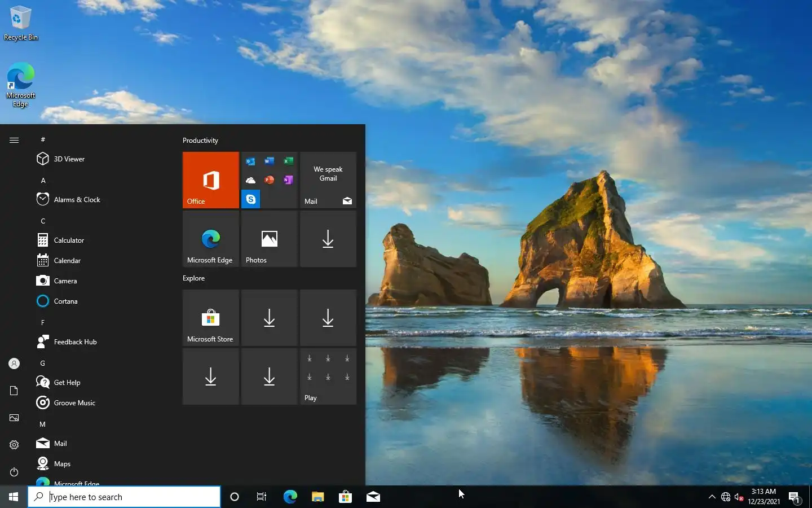Image resolution: width=812 pixels, height=508 pixels.
Task: Expand the Start menu hamburger navigation
Action: tap(14, 140)
